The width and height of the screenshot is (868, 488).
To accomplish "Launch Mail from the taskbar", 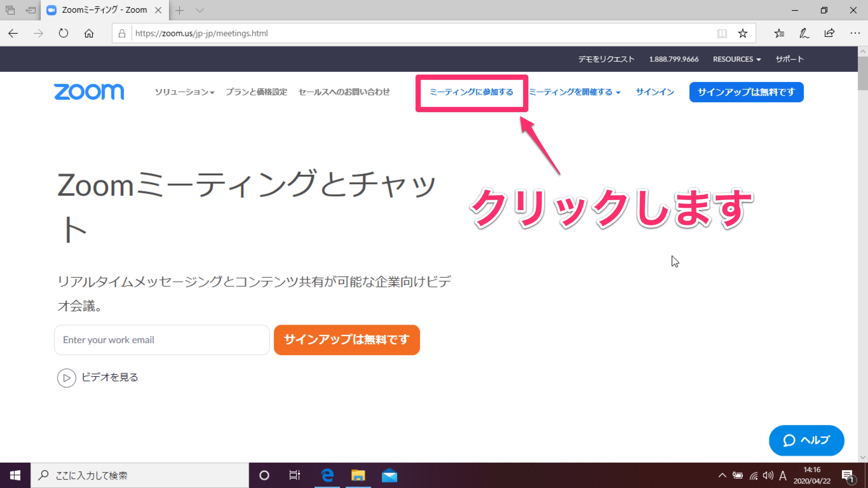I will 390,475.
